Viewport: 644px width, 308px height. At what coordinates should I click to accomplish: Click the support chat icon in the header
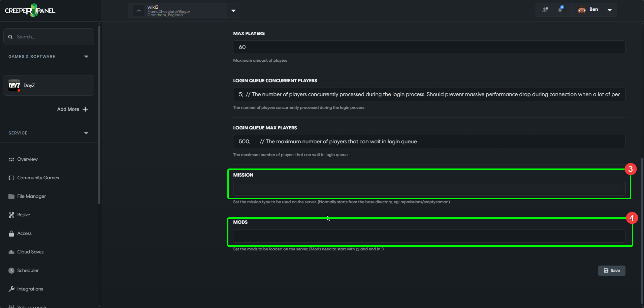[x=545, y=9]
